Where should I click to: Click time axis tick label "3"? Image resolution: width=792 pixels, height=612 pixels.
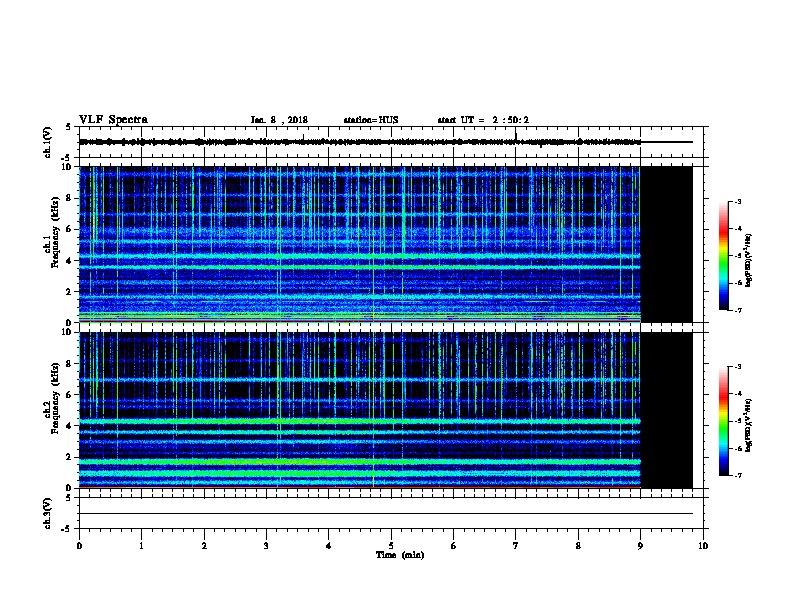[x=266, y=546]
